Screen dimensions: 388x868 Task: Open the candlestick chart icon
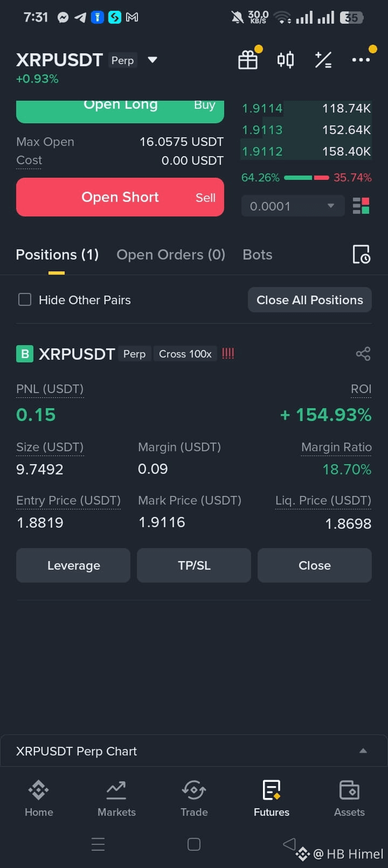click(x=286, y=60)
